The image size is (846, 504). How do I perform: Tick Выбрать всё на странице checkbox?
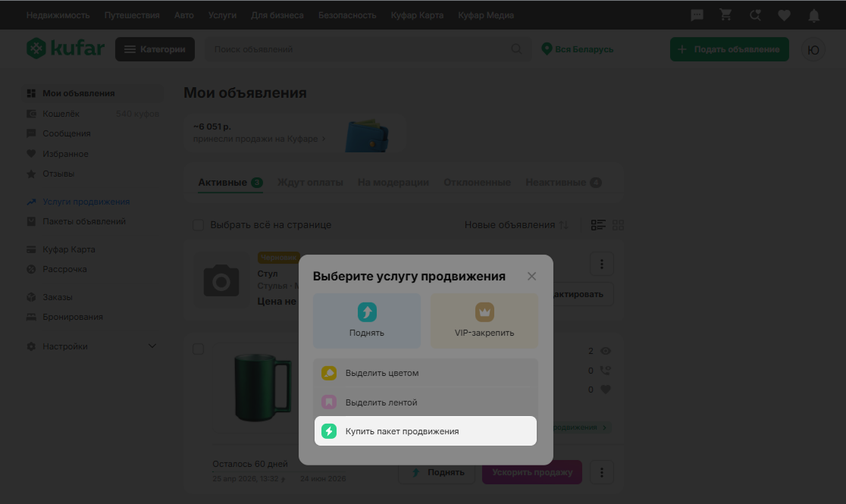198,225
